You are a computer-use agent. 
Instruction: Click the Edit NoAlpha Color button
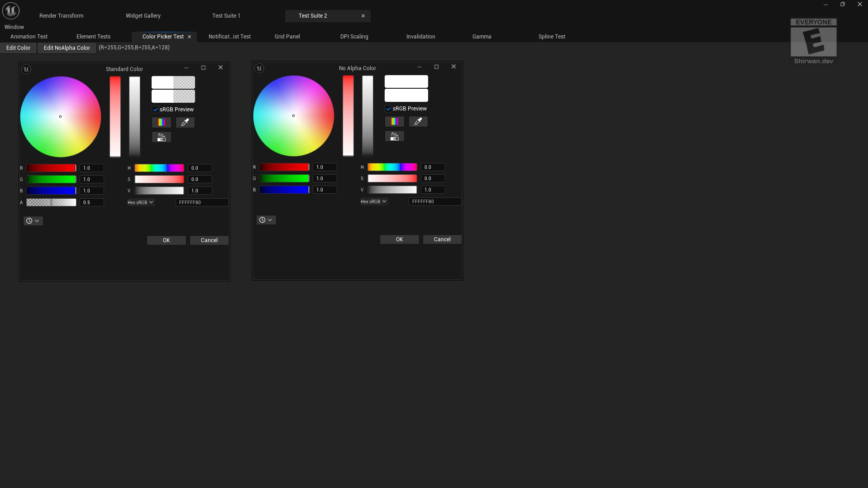(x=67, y=48)
